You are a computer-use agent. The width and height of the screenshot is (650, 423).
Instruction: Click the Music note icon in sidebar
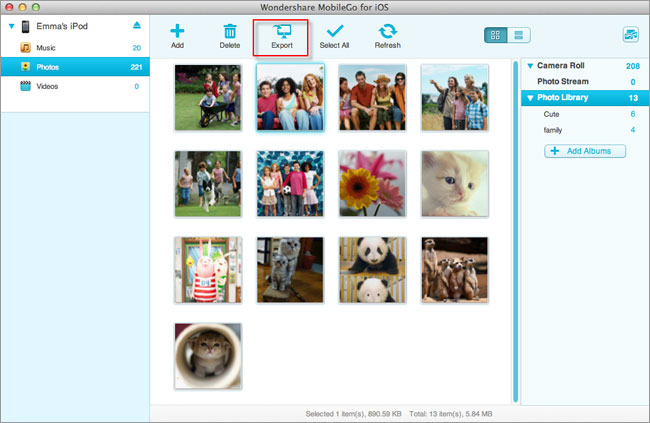(26, 48)
